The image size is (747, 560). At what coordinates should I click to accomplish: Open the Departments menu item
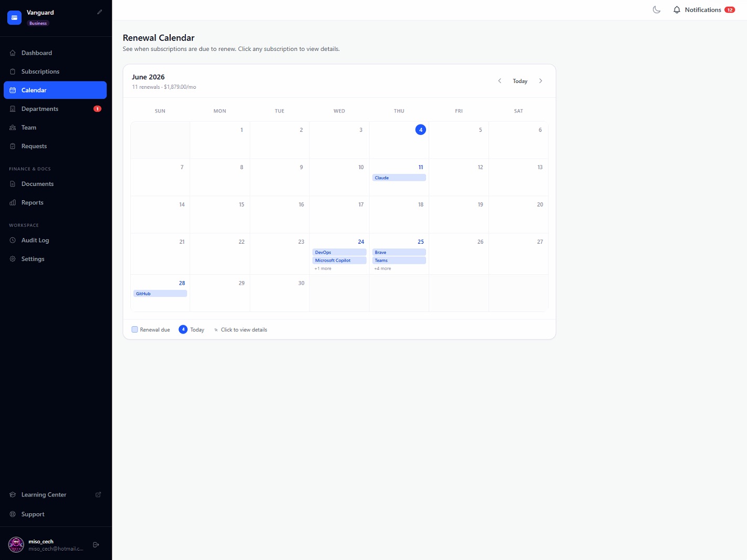(55, 109)
